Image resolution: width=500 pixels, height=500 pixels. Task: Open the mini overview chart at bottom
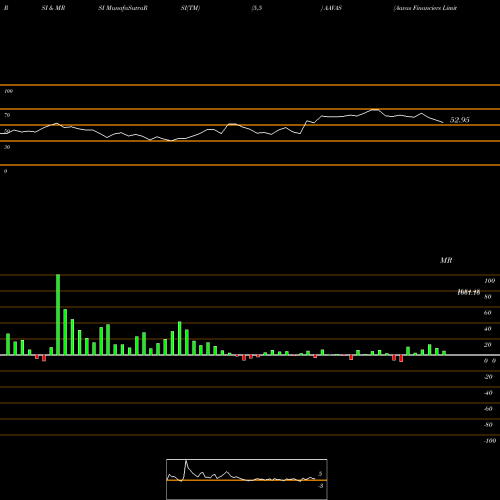point(247,479)
